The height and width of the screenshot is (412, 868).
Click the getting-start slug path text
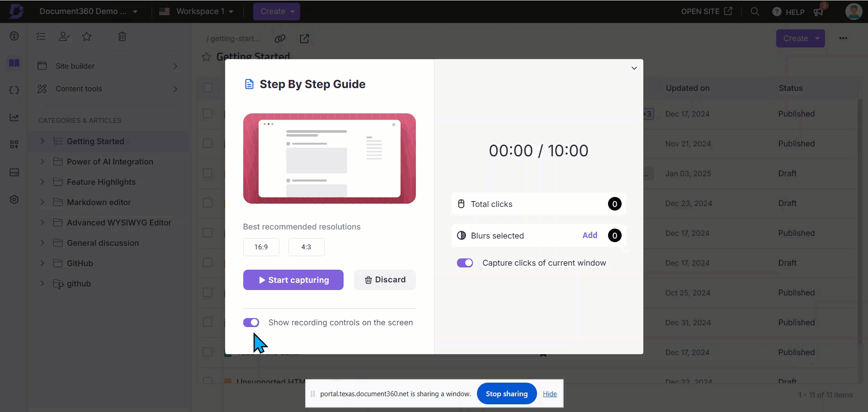pos(233,38)
